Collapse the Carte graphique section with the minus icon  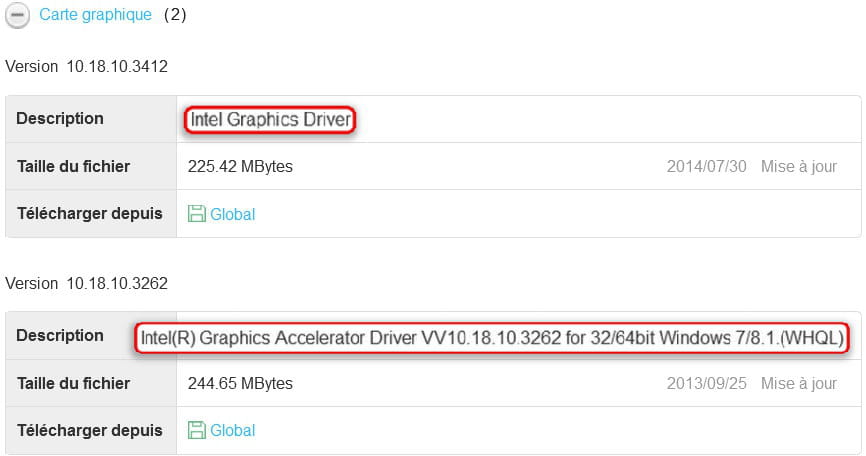(17, 15)
